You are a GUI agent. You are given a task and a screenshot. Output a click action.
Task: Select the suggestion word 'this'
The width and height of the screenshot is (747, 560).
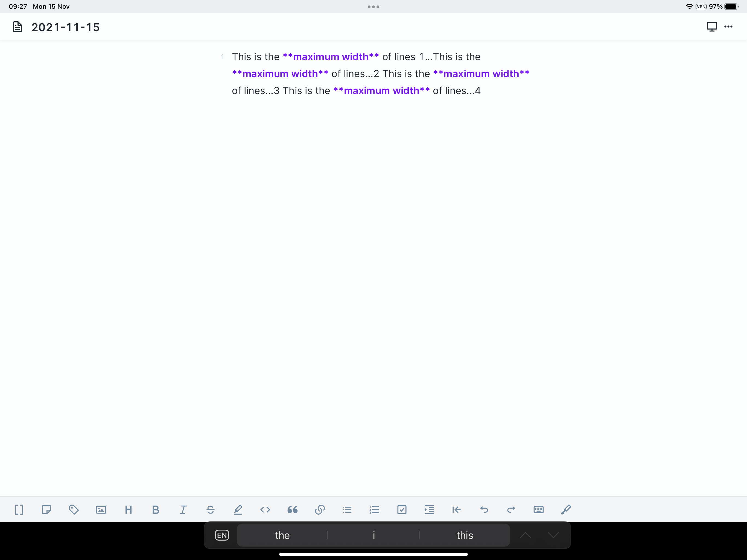(465, 535)
